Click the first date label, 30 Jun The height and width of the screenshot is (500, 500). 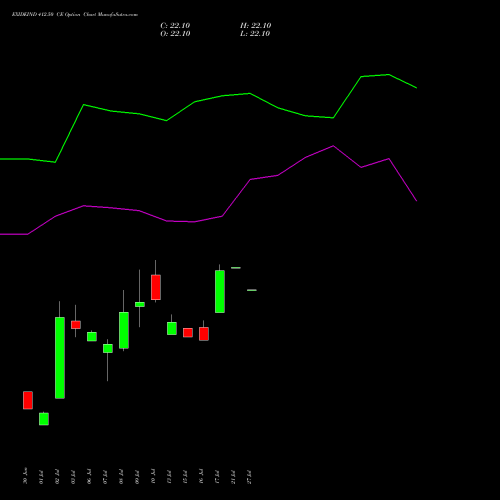(x=25, y=476)
